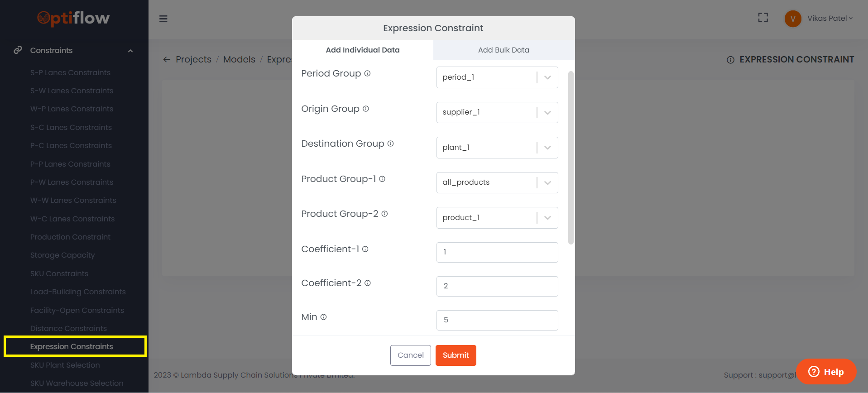
Task: Select Add Individual Data tab
Action: click(362, 50)
